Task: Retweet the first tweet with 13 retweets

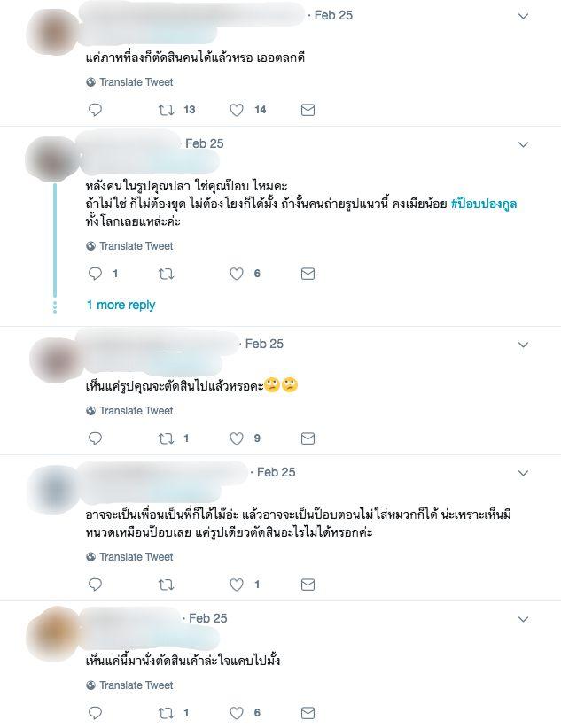Action: 166,110
